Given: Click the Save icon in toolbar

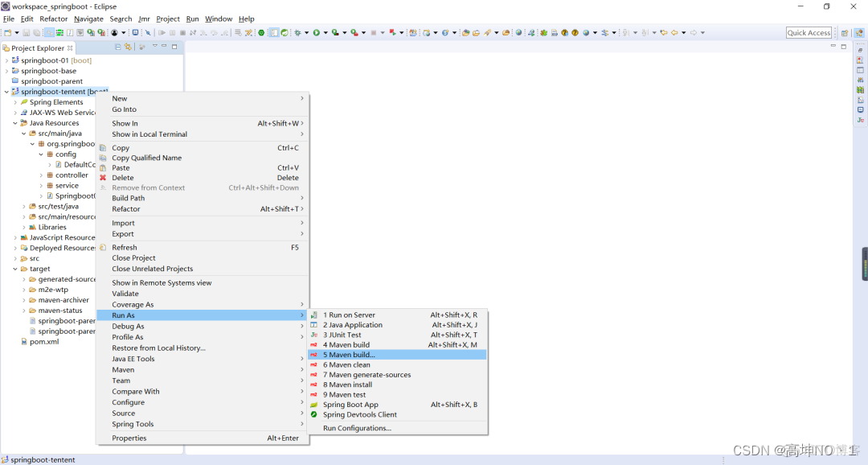Looking at the screenshot, I should click(x=26, y=33).
